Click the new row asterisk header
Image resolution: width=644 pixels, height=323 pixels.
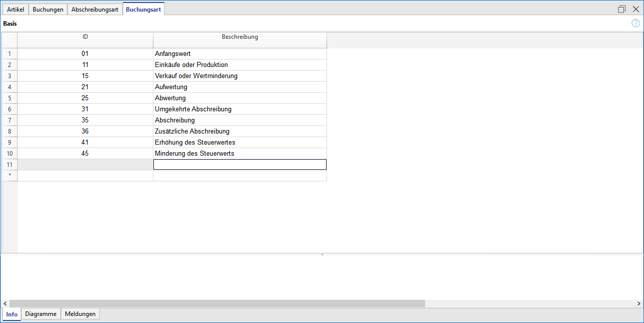point(10,175)
